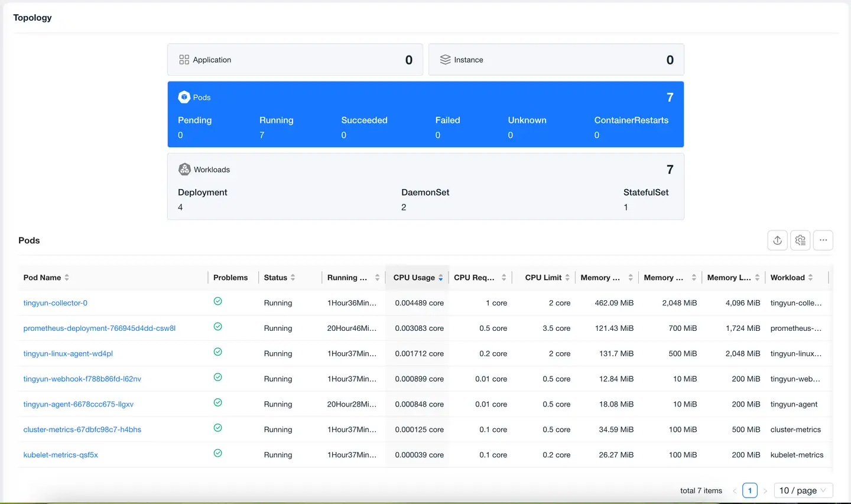Sort the table by Pod Name

[67, 278]
